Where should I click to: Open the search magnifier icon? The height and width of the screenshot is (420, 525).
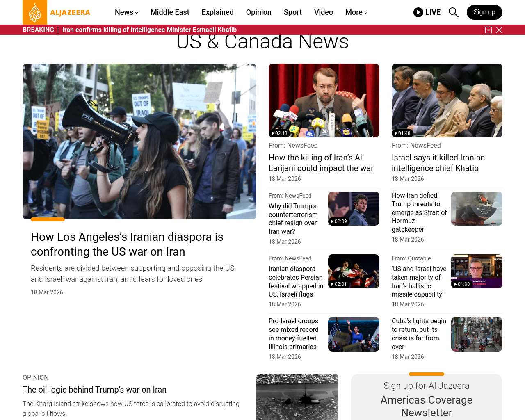point(453,12)
